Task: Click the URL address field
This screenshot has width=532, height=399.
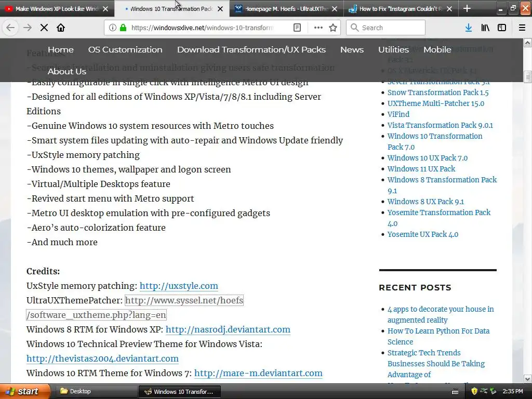Action: pyautogui.click(x=202, y=28)
